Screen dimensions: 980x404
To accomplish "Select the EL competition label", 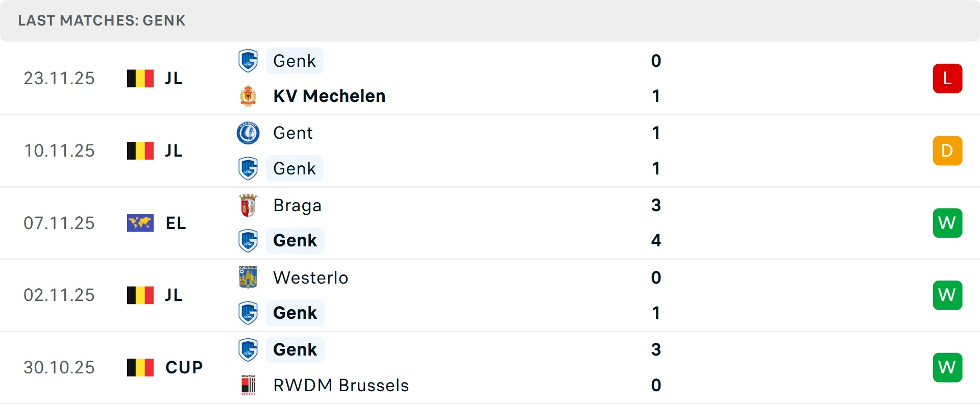I will pyautogui.click(x=176, y=223).
